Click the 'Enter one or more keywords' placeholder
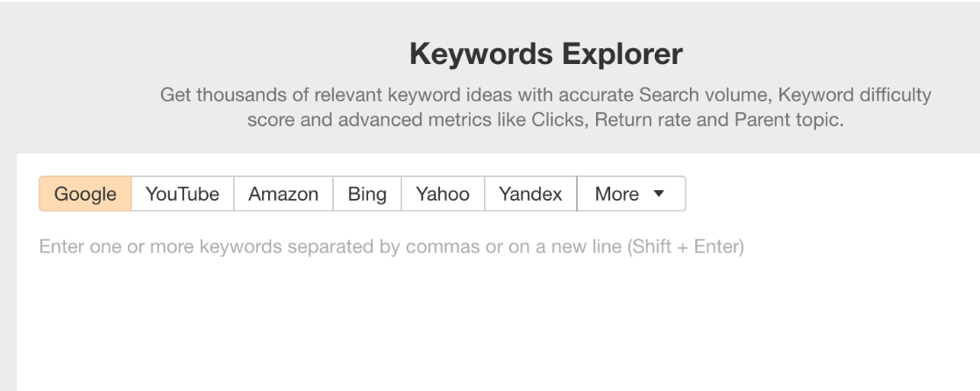The image size is (980, 391). point(391,247)
